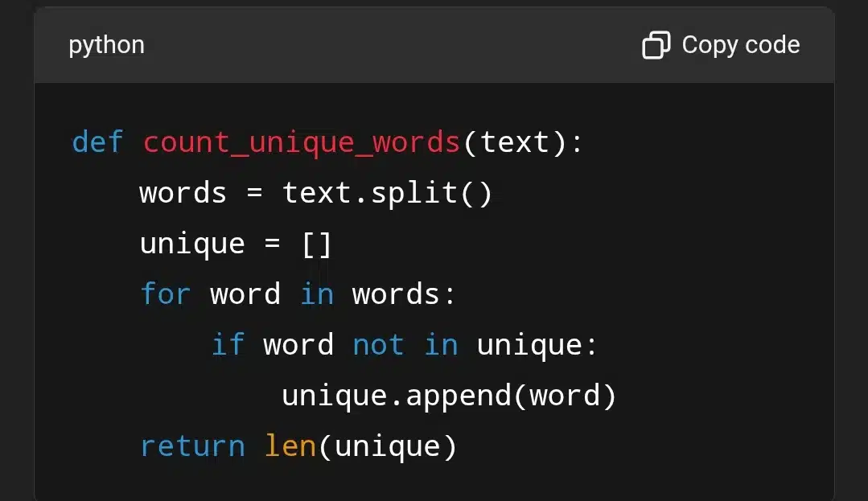The width and height of the screenshot is (868, 501).
Task: Click the "def" keyword
Action: pos(97,142)
